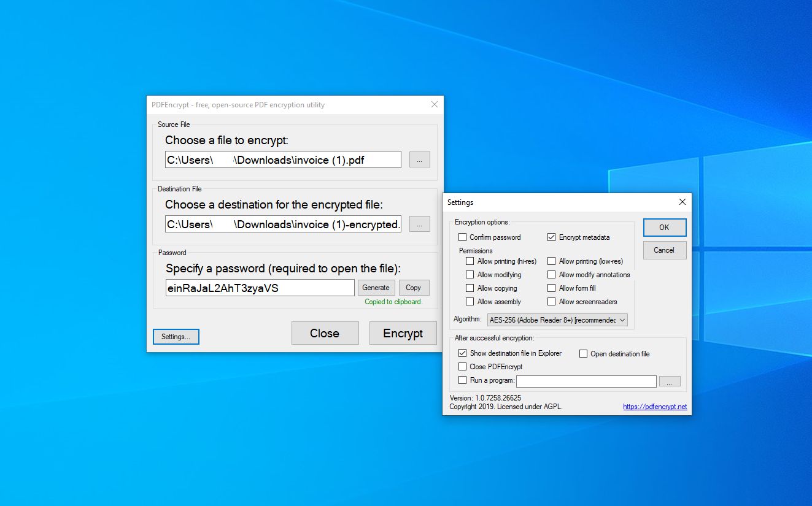Click the Close button in PDFEncrypt
812x506 pixels.
click(325, 333)
